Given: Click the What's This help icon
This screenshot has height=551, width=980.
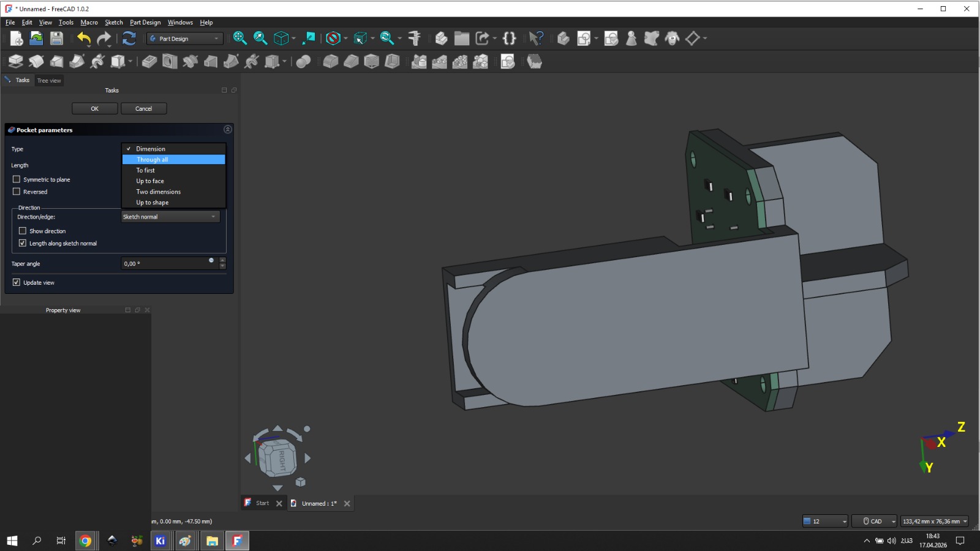Looking at the screenshot, I should point(536,39).
